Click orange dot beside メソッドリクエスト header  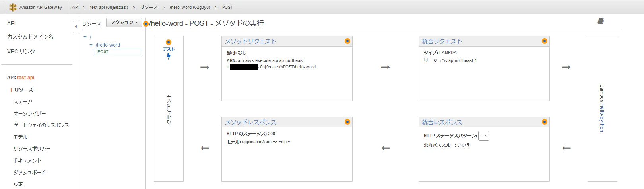tap(347, 41)
